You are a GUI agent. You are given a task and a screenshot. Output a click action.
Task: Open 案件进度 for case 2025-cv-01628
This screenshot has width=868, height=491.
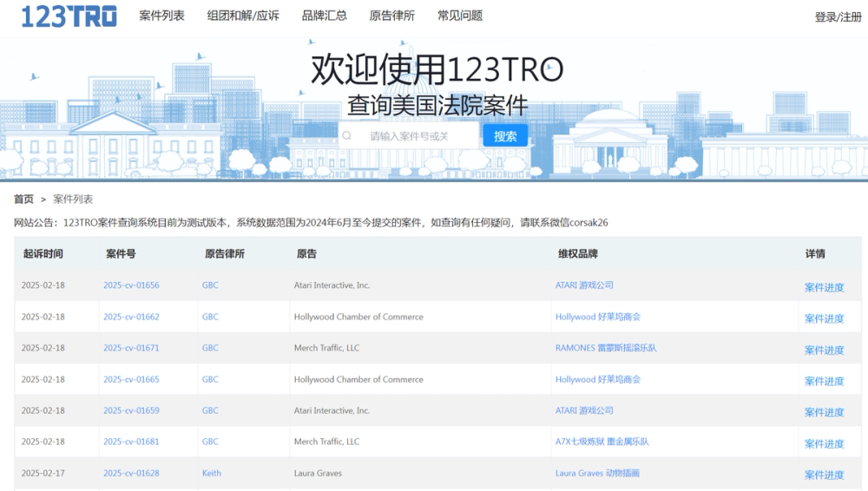click(825, 475)
